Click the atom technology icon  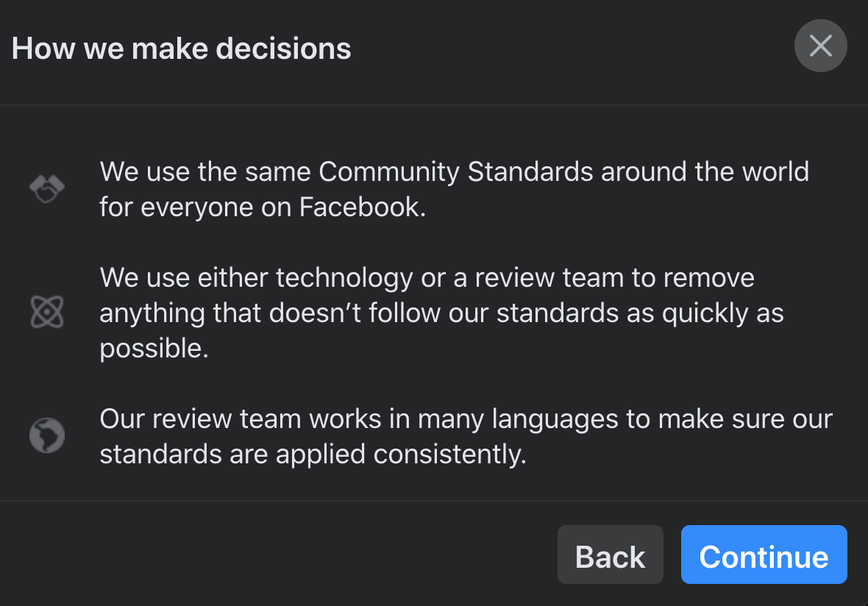point(47,312)
